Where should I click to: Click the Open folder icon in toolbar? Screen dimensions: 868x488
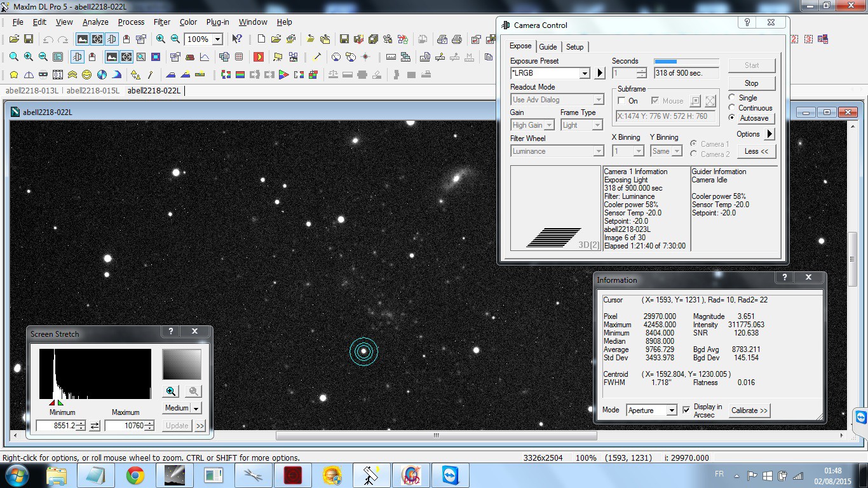(14, 39)
